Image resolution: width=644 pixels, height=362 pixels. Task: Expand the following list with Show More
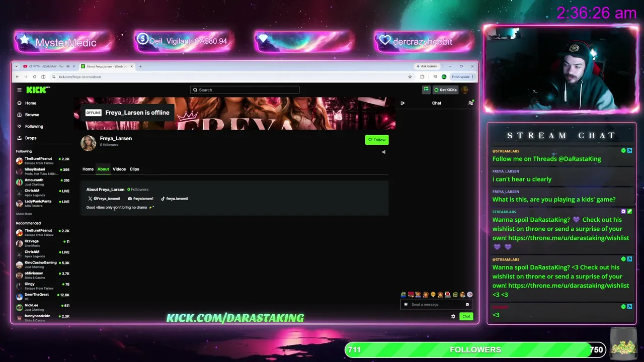point(24,214)
